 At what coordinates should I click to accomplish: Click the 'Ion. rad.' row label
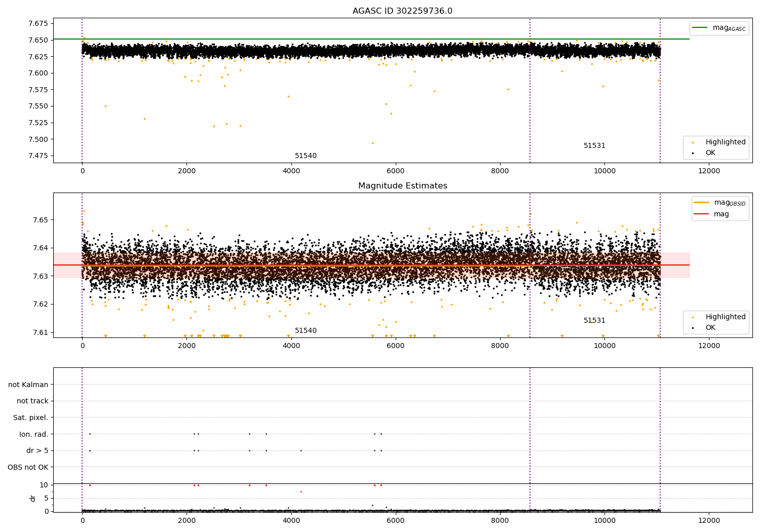(34, 434)
